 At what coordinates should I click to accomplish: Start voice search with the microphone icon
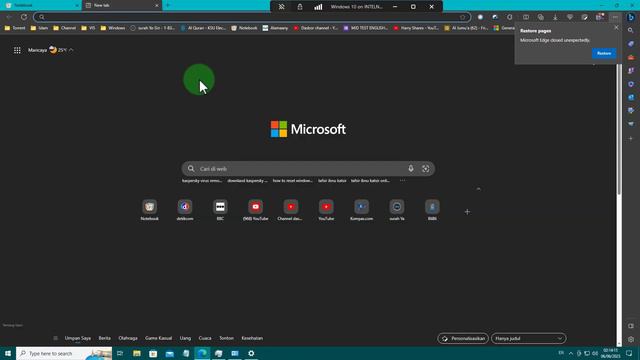click(x=411, y=169)
